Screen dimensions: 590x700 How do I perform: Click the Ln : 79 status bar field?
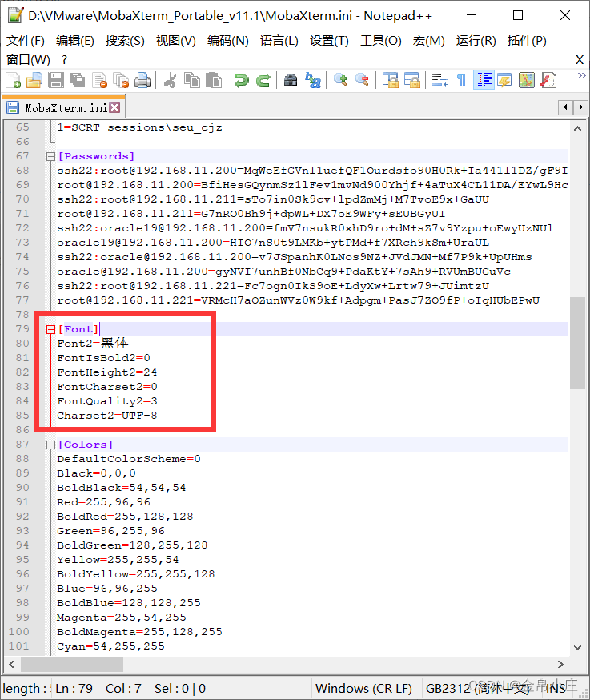[74, 688]
